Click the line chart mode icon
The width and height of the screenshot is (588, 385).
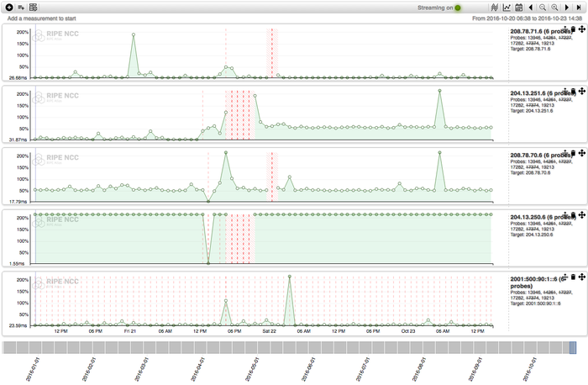pyautogui.click(x=507, y=7)
